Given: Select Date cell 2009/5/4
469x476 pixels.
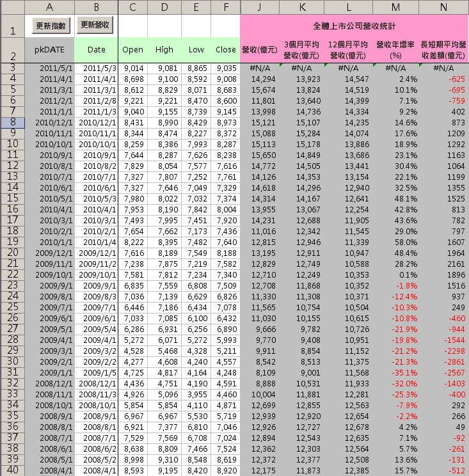Looking at the screenshot, I should pyautogui.click(x=96, y=329).
